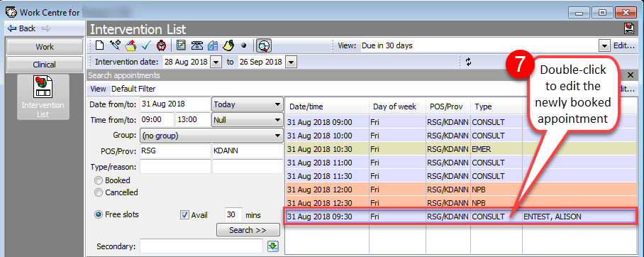Screen dimensions: 644x257
Task: Click the small grey ball icon
Action: click(x=243, y=45)
